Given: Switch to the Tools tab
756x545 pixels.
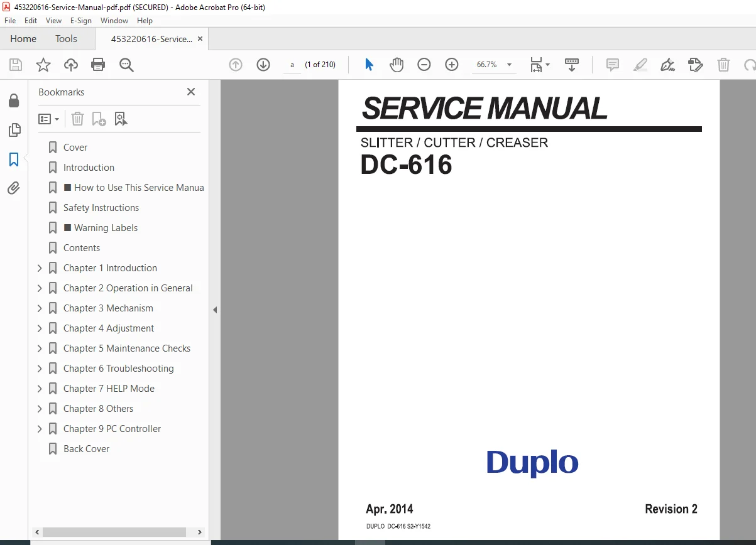Looking at the screenshot, I should (x=66, y=39).
